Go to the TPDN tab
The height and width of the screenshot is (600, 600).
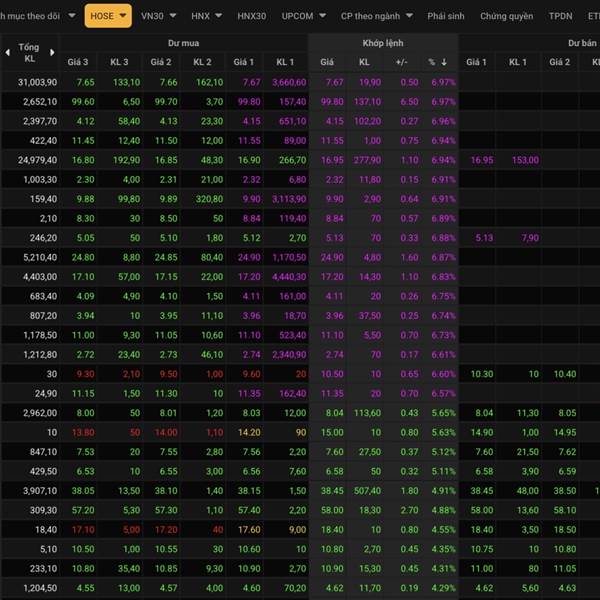560,16
